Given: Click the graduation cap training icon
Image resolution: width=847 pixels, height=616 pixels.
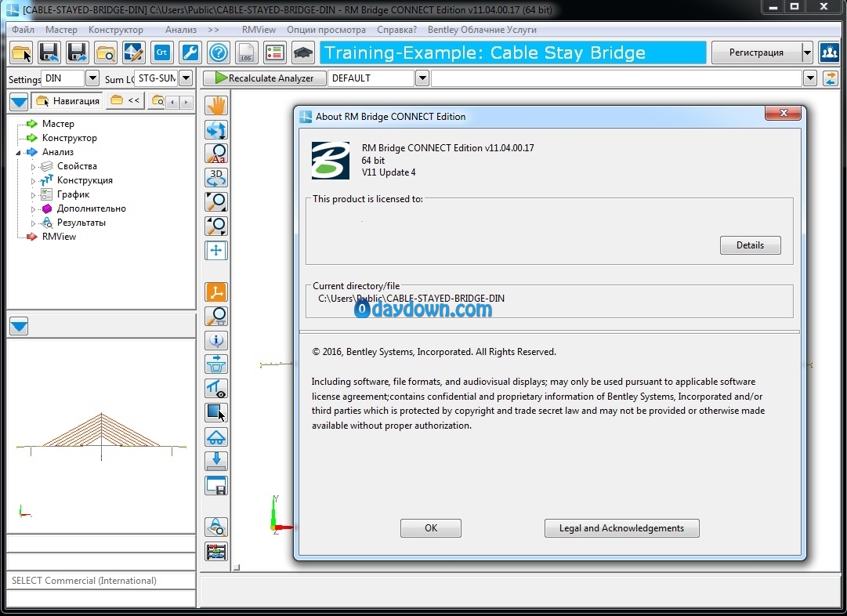Looking at the screenshot, I should (x=302, y=53).
